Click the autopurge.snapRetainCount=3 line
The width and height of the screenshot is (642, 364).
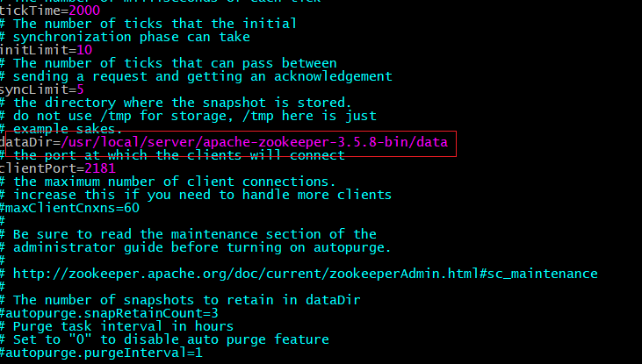(109, 313)
